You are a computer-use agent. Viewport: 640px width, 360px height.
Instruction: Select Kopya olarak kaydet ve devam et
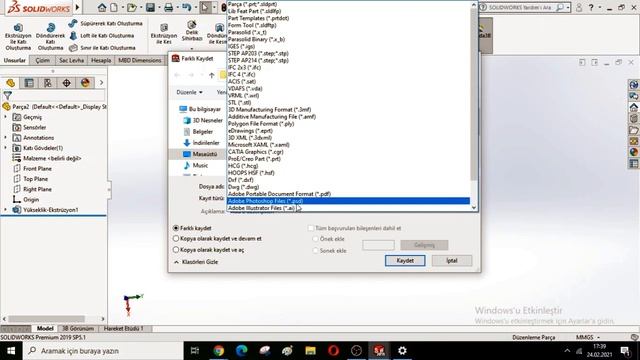[x=176, y=238]
